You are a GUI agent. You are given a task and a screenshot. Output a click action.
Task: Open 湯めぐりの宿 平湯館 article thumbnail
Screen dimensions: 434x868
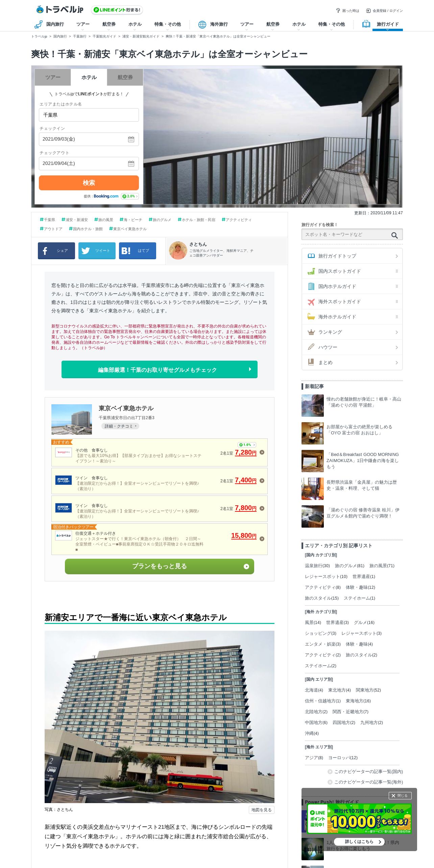click(x=313, y=406)
